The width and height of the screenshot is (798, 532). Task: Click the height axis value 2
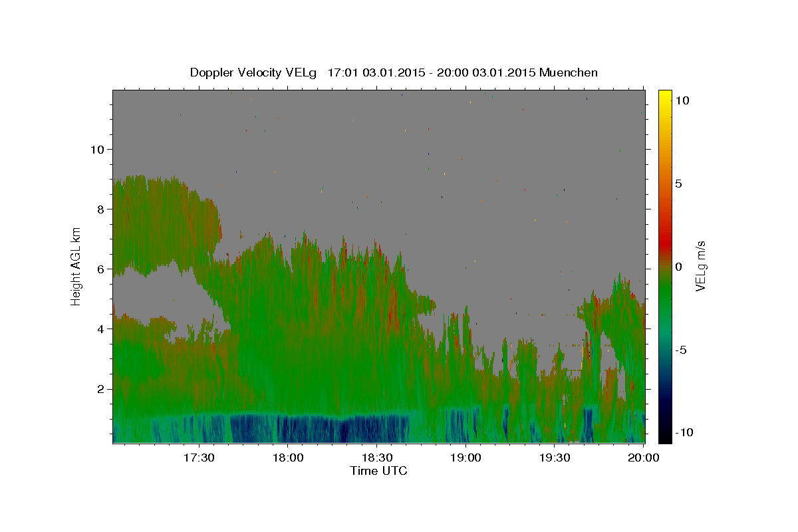[x=100, y=389]
